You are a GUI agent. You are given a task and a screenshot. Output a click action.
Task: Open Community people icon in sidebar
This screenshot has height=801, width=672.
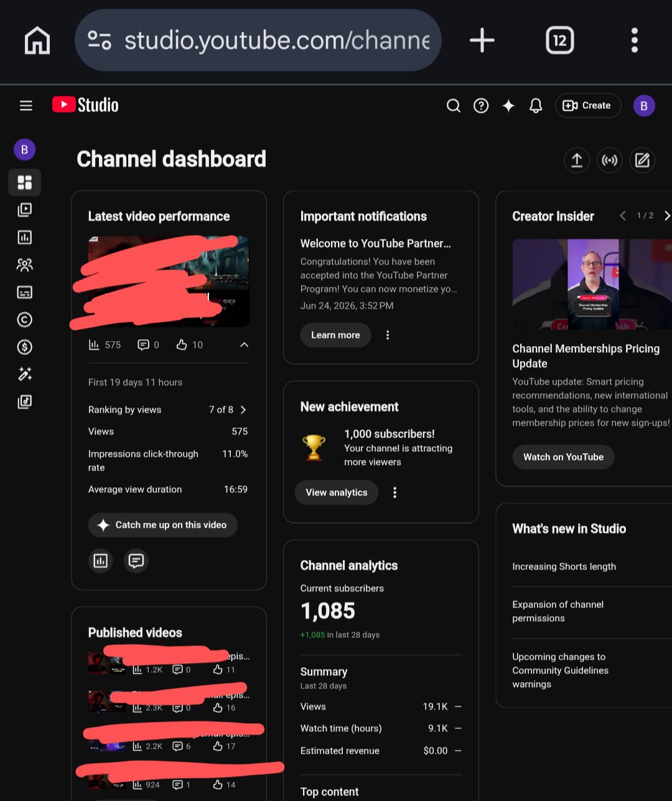25,265
